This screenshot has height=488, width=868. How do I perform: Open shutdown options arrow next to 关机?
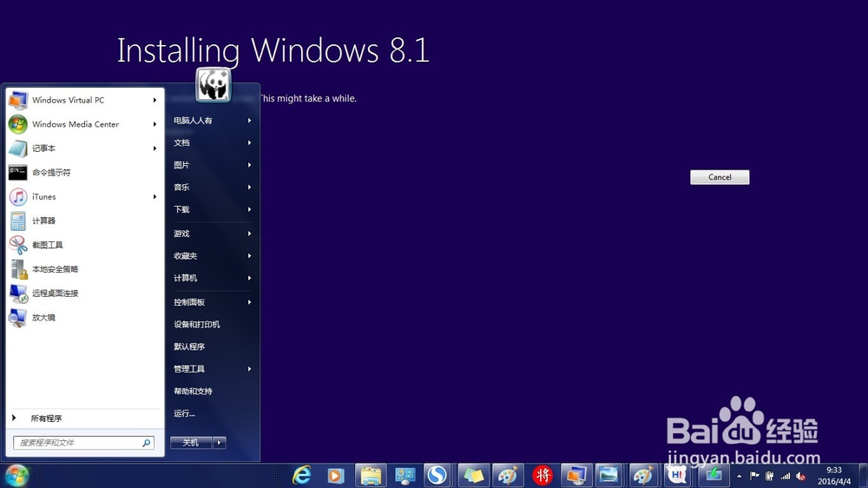(x=220, y=443)
